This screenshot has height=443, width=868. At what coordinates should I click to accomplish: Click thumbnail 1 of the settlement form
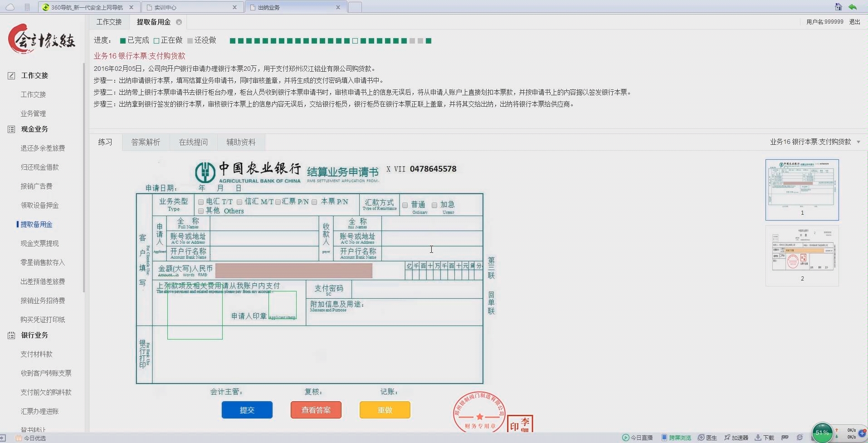click(x=801, y=189)
